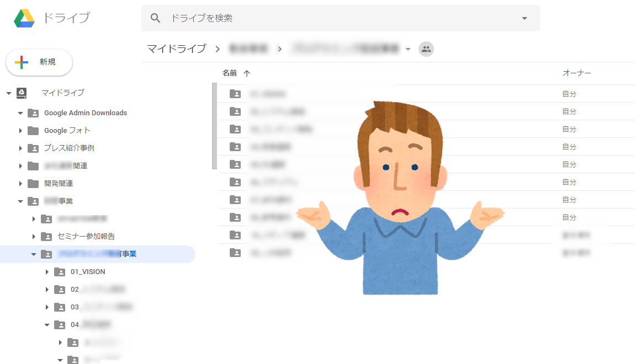Click the sidebar vertical scrollbar
This screenshot has width=635, height=364.
[214, 126]
